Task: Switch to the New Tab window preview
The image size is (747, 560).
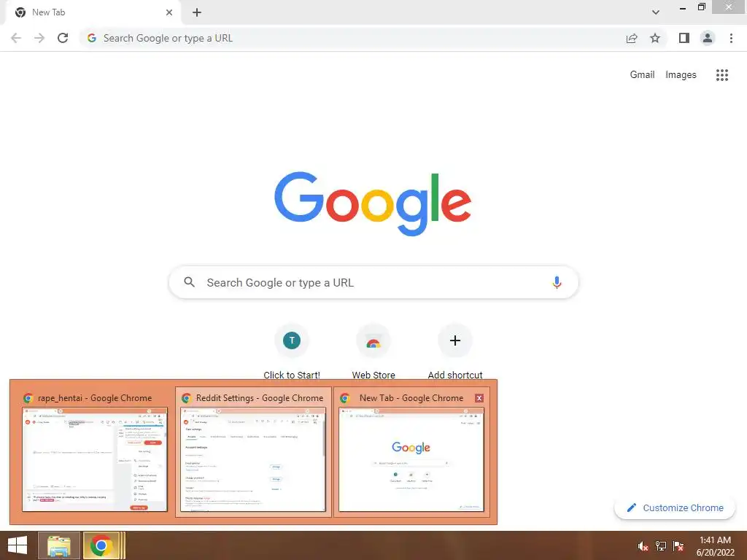Action: click(411, 452)
